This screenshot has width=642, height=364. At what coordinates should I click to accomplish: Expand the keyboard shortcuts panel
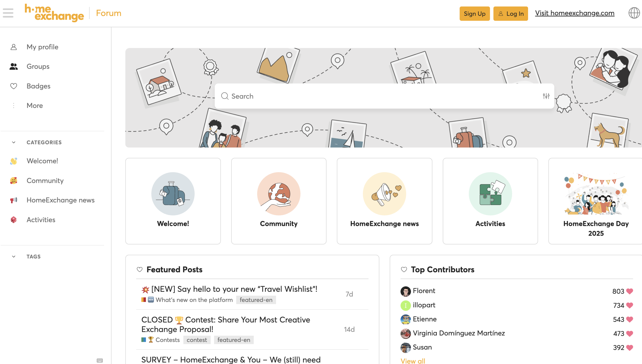click(x=99, y=360)
